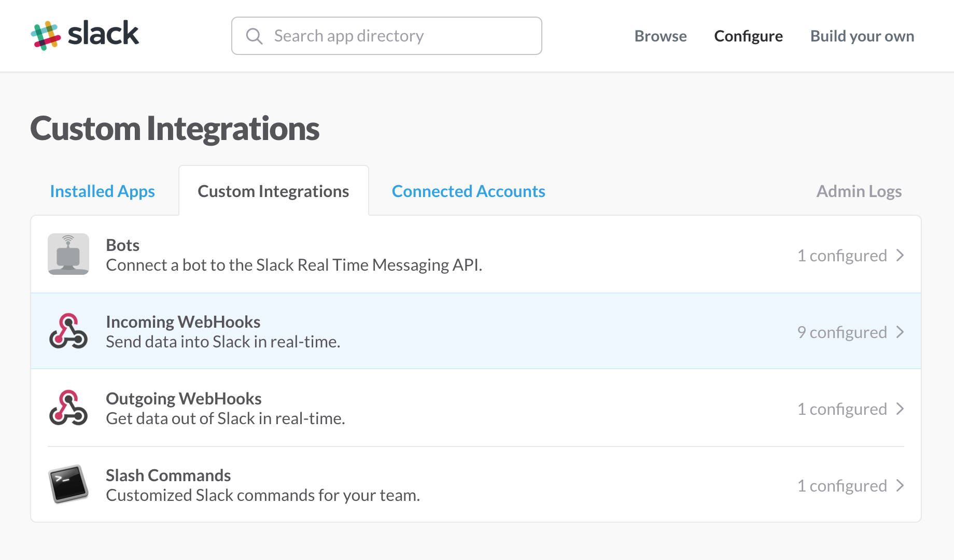
Task: Click the Slack logo
Action: 85,34
